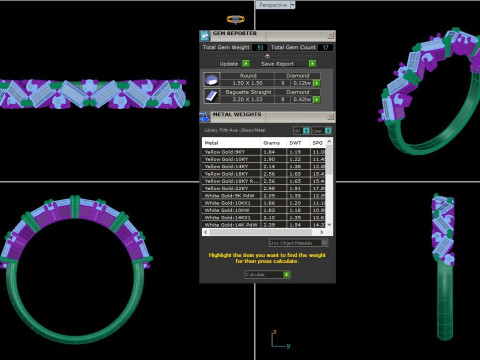Select the Yellow Gold:18KY R... row
This screenshot has width=480, height=360.
click(x=264, y=181)
